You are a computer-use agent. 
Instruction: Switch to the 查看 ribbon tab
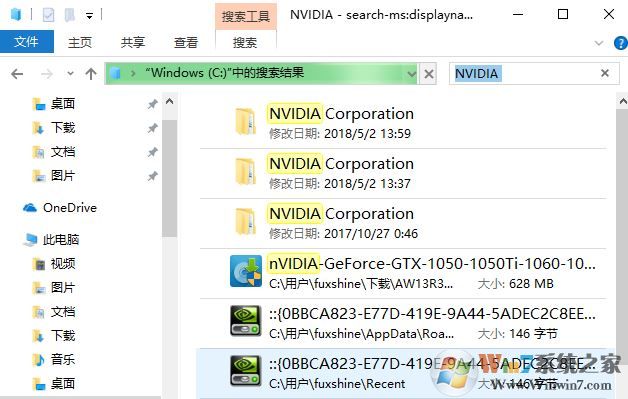pos(186,42)
